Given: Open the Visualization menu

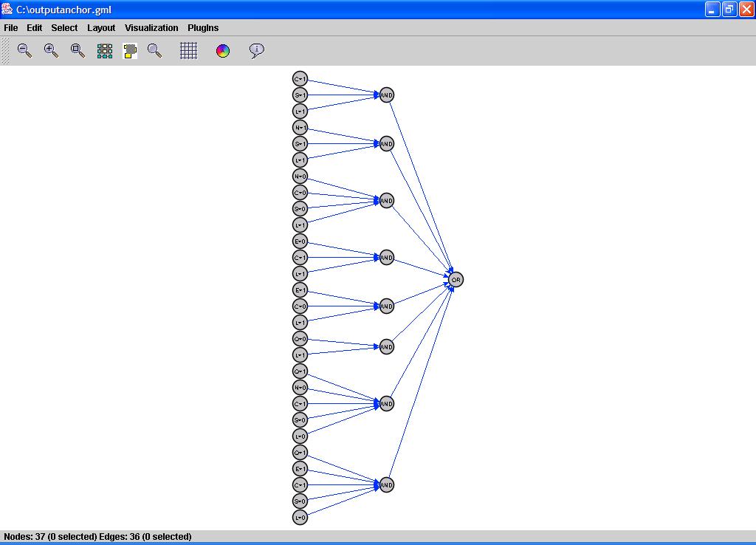Looking at the screenshot, I should point(151,28).
